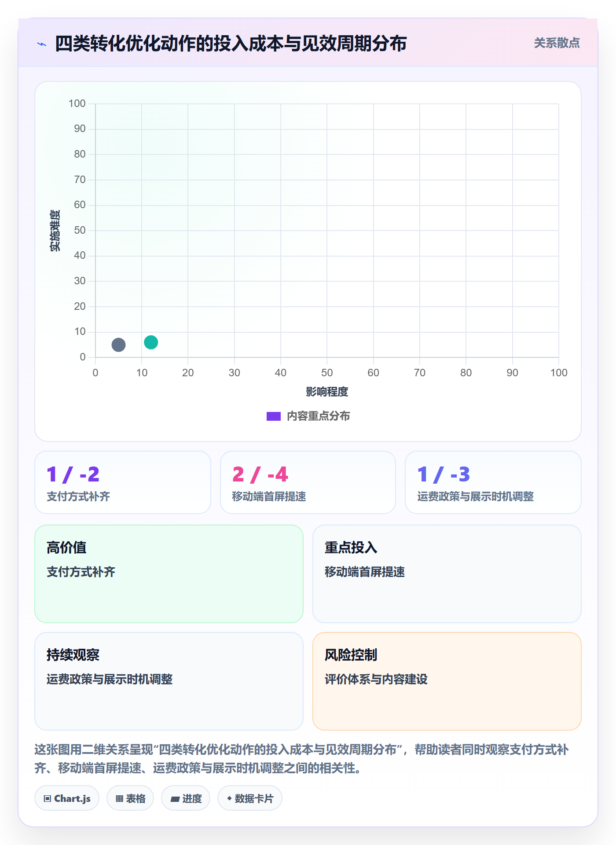Open the 运费政策与展示时机调整 stat card
The image size is (616, 845).
(x=493, y=482)
